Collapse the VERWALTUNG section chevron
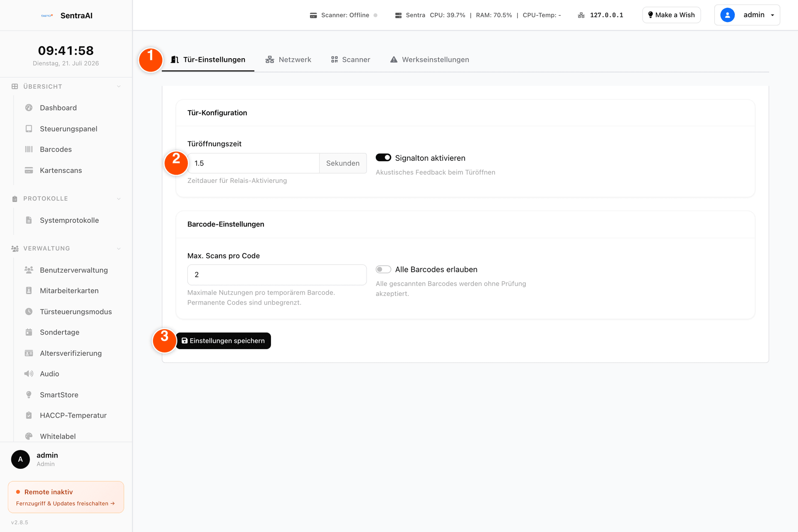Screen dimensions: 798x532 click(x=119, y=249)
